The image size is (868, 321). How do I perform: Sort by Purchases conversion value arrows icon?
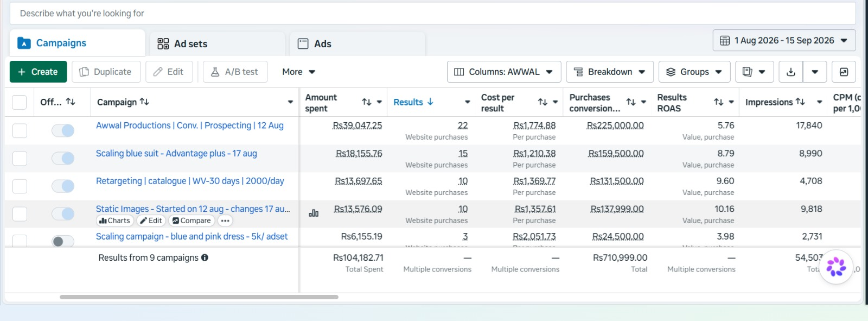[631, 102]
